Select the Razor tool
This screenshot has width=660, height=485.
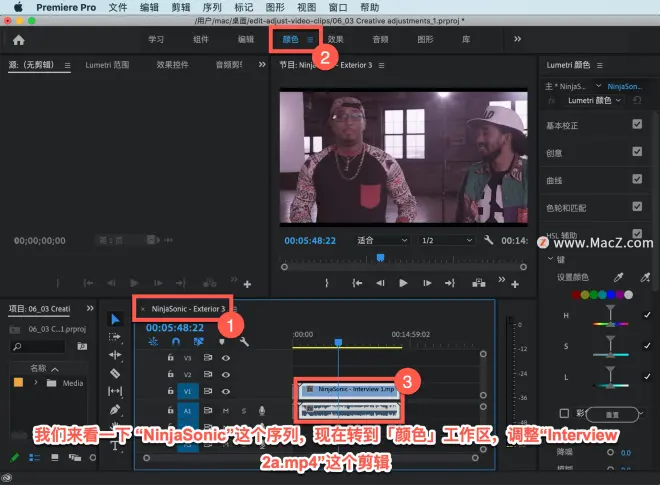pos(115,373)
